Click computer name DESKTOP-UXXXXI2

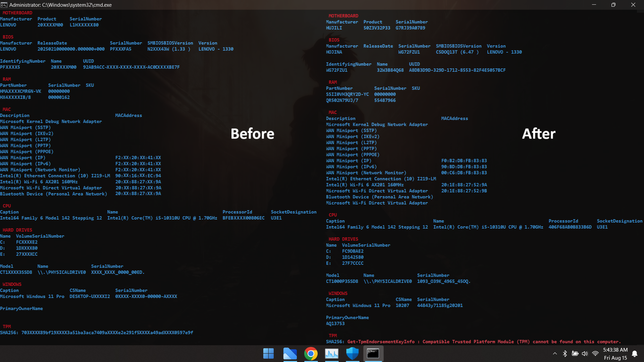pyautogui.click(x=90, y=296)
